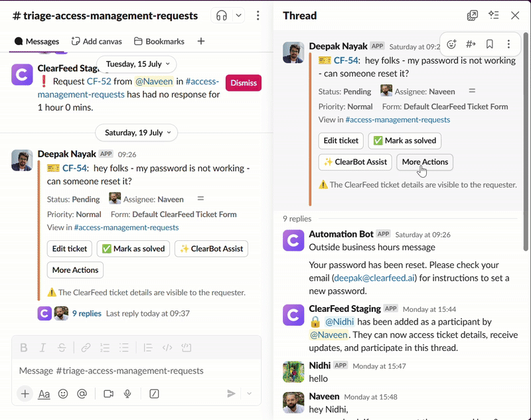Switch to the Bookmarks tab
The image size is (531, 420).
(159, 41)
